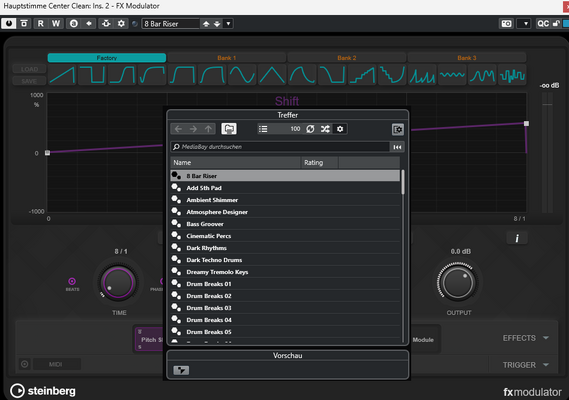Click the LOAD button
This screenshot has width=569, height=400.
(29, 69)
